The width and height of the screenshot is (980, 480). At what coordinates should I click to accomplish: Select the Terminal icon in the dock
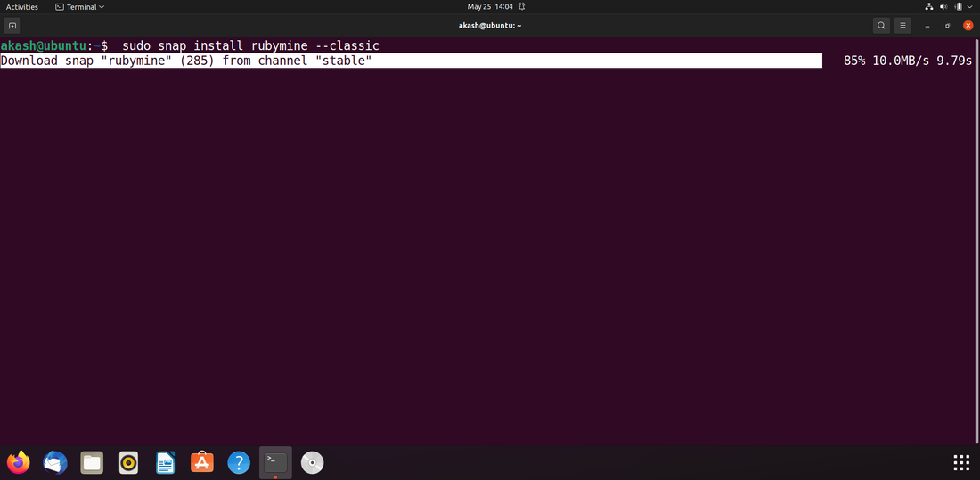pyautogui.click(x=275, y=462)
